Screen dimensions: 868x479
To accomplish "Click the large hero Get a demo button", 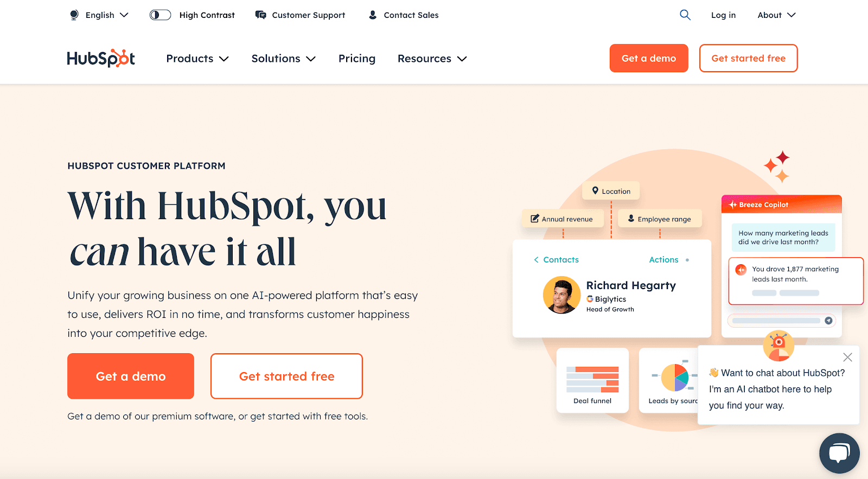I will click(131, 376).
